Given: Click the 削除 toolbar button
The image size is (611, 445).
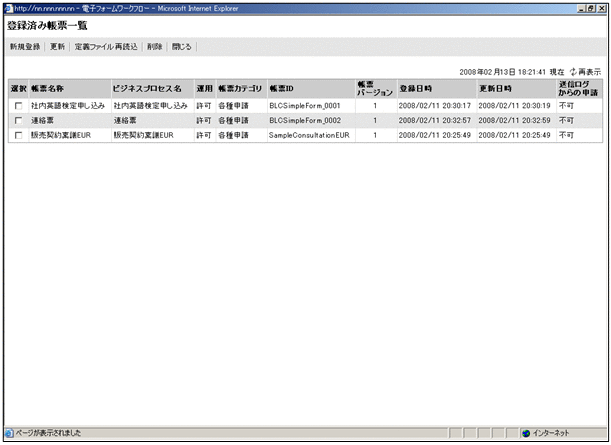Looking at the screenshot, I should click(155, 47).
